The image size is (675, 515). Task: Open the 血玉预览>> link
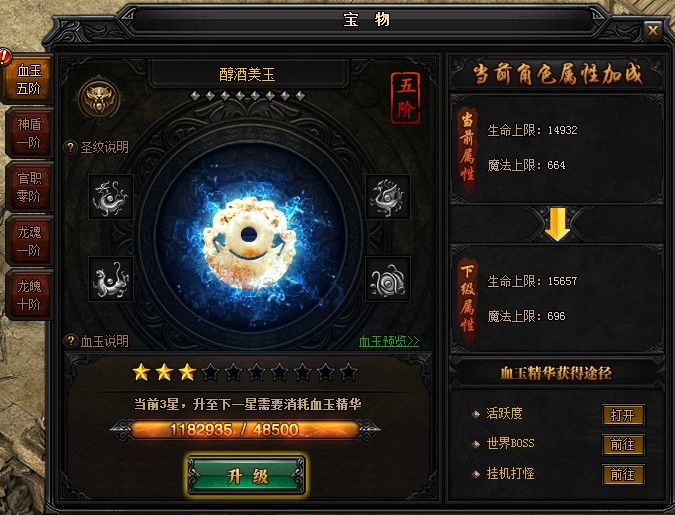pyautogui.click(x=389, y=341)
